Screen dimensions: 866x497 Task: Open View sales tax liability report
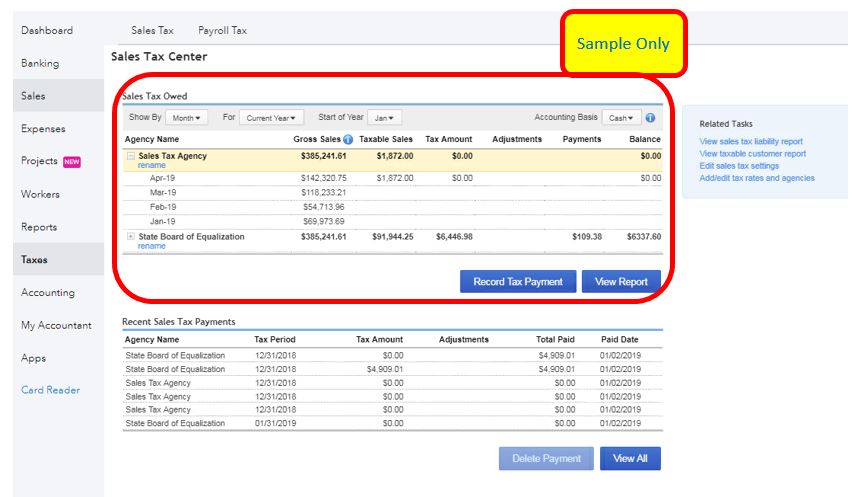click(751, 141)
